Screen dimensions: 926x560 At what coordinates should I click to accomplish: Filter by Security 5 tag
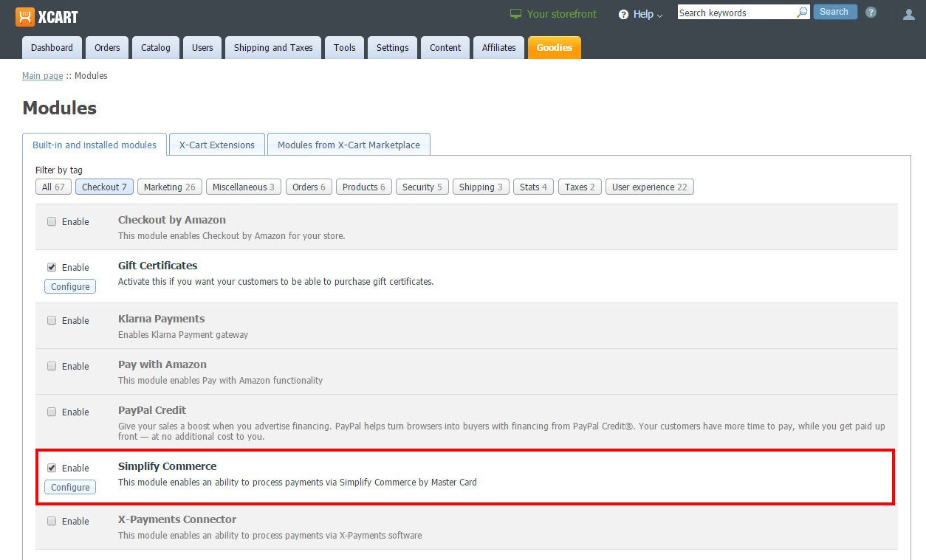tap(422, 187)
